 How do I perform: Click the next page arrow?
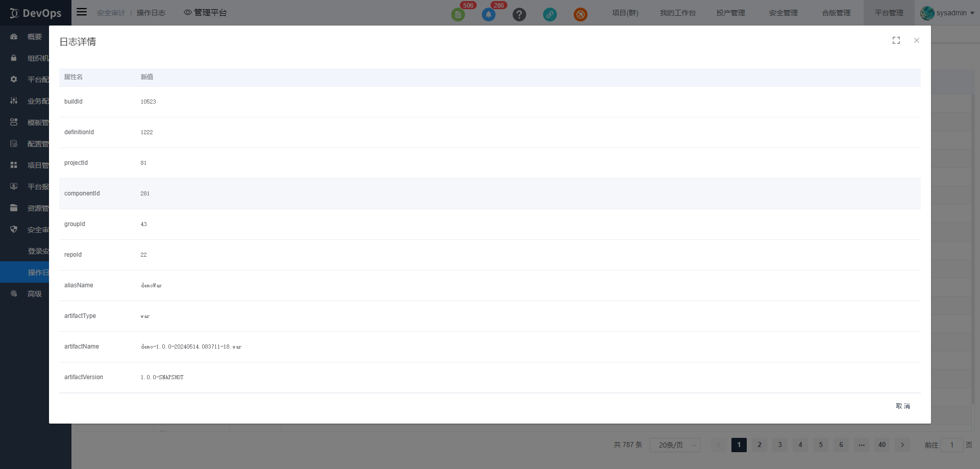pos(902,445)
